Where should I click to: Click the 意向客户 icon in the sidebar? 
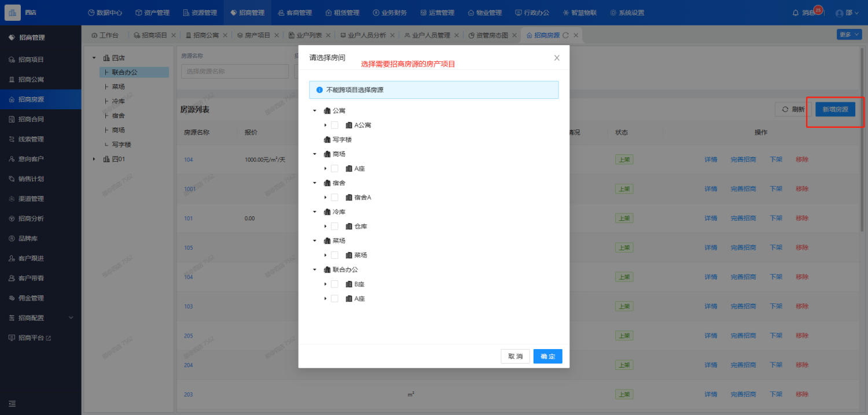[x=12, y=159]
